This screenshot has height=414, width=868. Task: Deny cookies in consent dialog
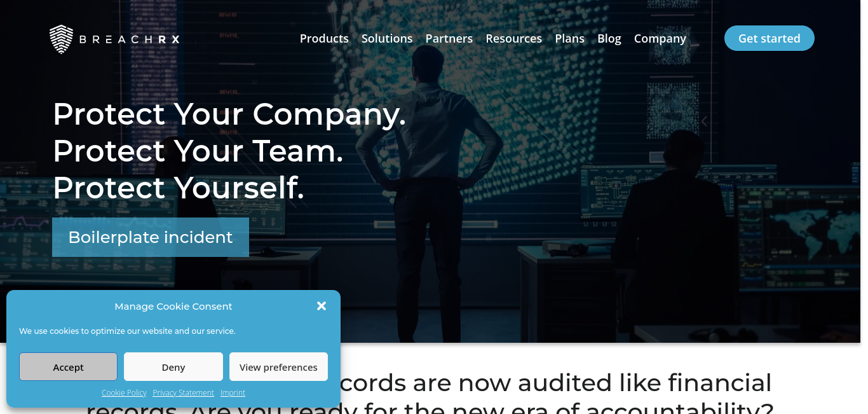pos(173,367)
